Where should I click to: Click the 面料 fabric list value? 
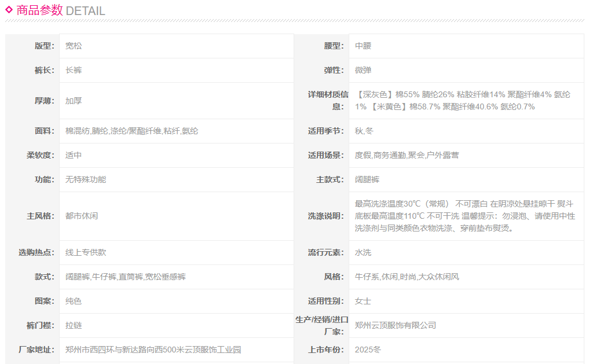pyautogui.click(x=131, y=131)
